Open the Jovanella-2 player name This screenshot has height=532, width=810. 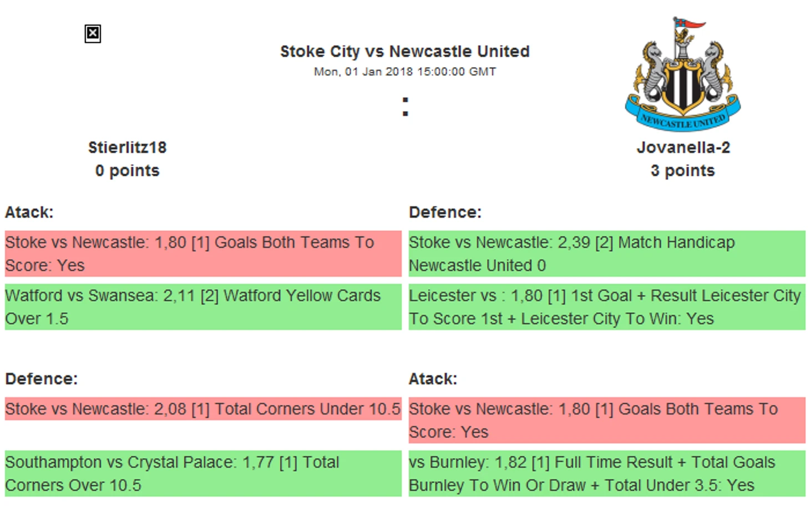pos(683,148)
